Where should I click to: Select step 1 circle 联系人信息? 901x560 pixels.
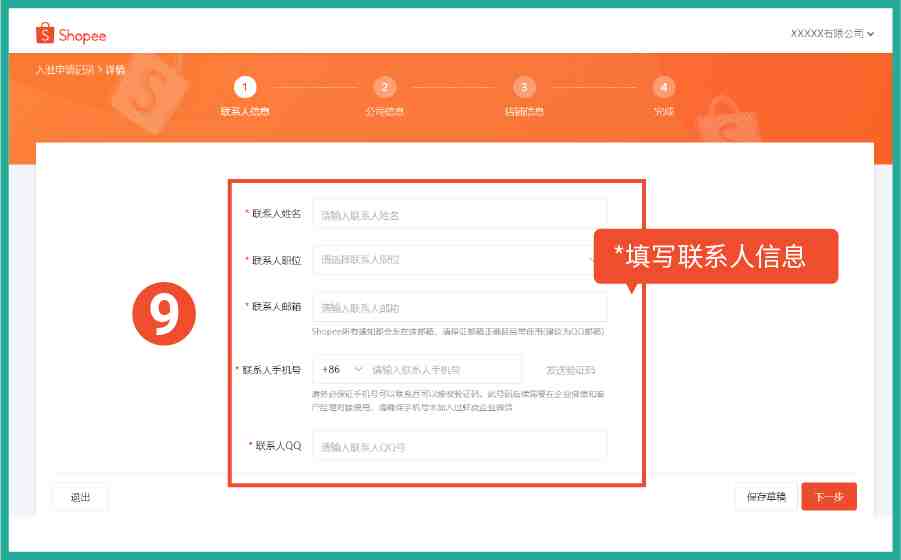click(245, 87)
